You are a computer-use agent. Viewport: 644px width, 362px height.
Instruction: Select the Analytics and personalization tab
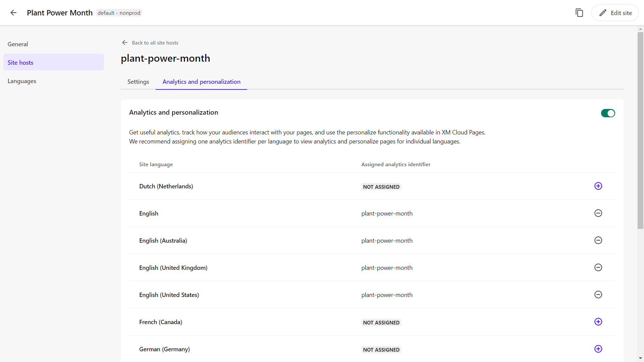pos(202,81)
